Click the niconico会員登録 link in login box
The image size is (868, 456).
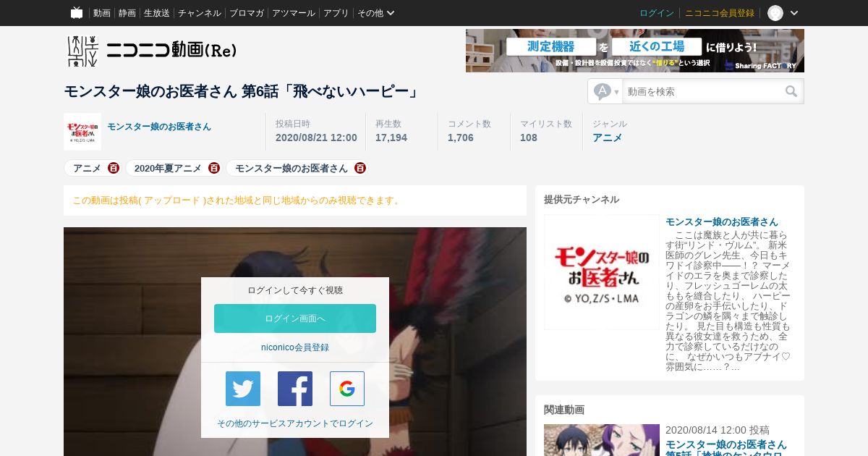[x=295, y=347]
